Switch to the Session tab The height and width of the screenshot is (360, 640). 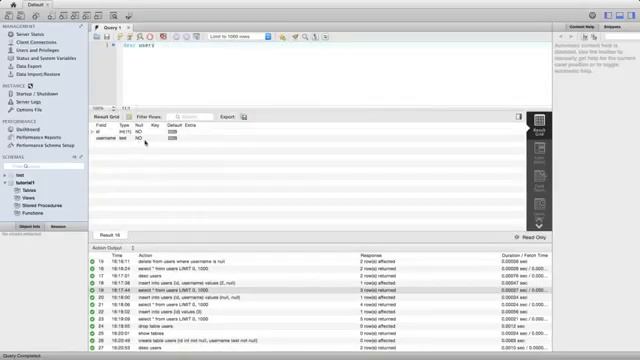point(58,227)
